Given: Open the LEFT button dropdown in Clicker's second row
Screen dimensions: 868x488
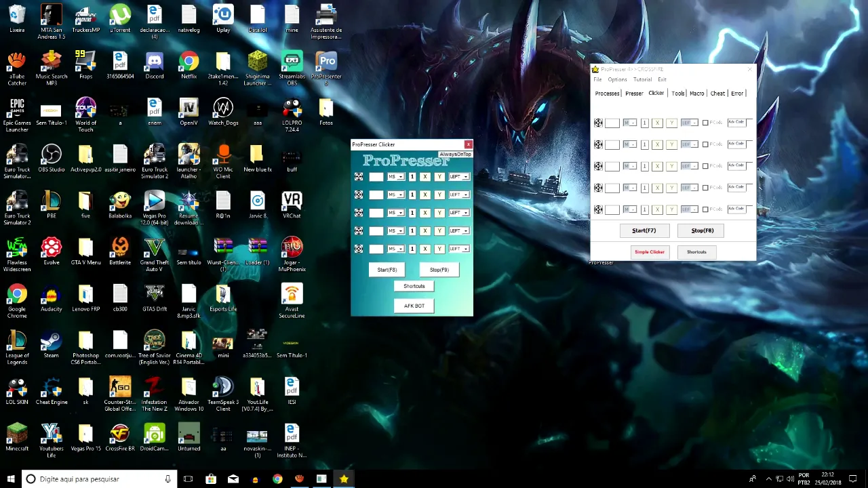Looking at the screenshot, I should click(x=459, y=195).
